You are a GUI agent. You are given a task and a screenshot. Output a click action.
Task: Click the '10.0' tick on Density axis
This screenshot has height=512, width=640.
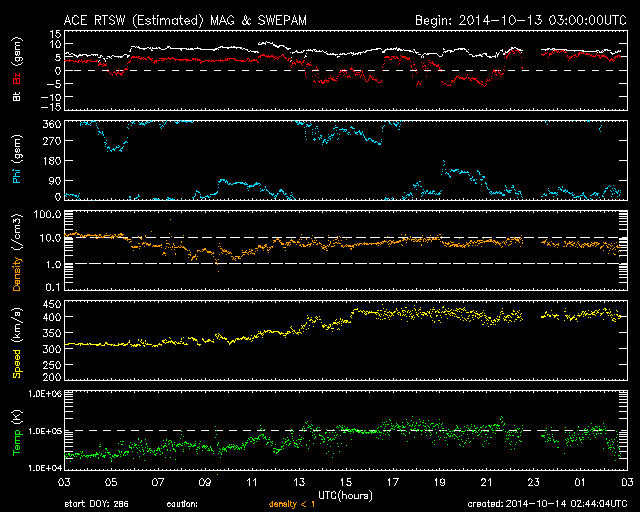[x=51, y=238]
